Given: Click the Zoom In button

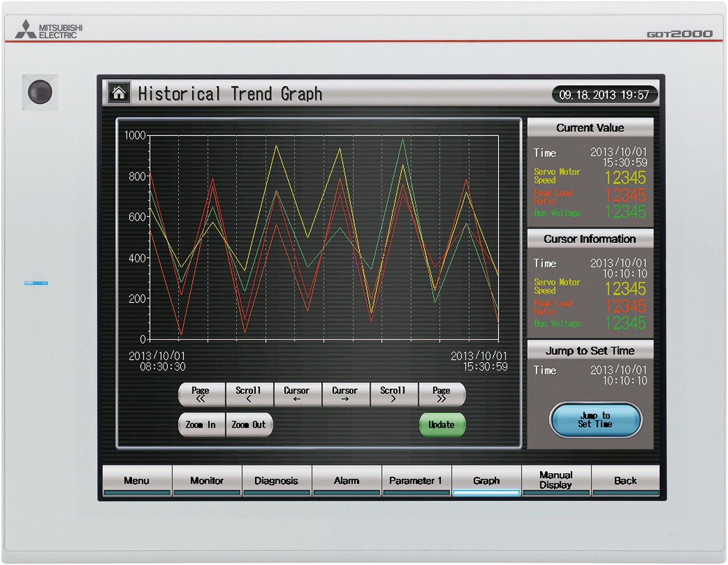Looking at the screenshot, I should [201, 425].
